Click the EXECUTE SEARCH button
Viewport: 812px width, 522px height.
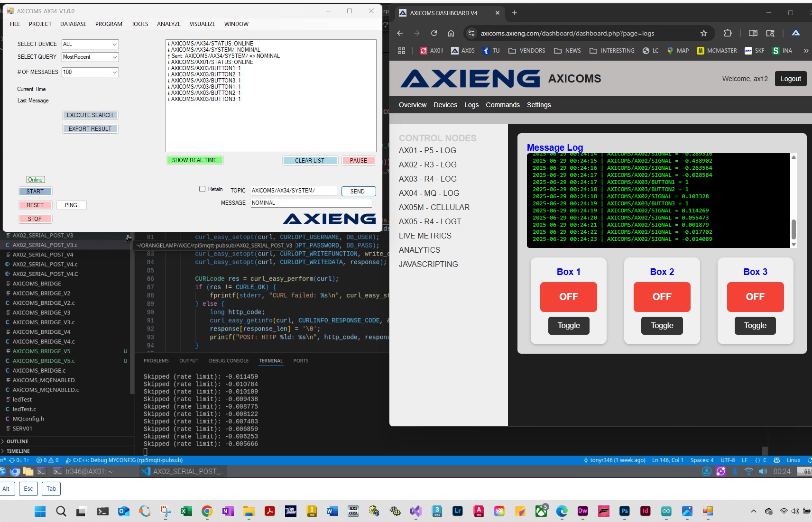point(90,115)
